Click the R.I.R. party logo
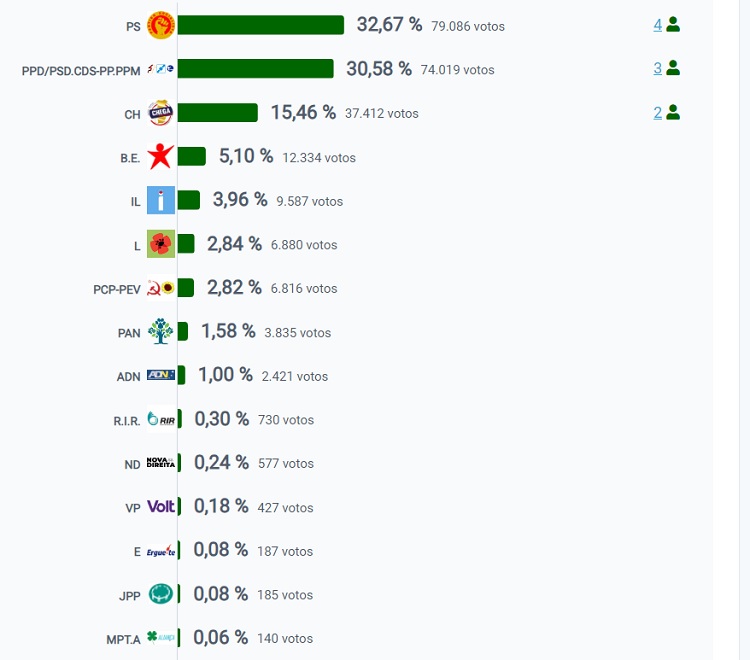Screen dimensions: 750x660 tap(160, 419)
